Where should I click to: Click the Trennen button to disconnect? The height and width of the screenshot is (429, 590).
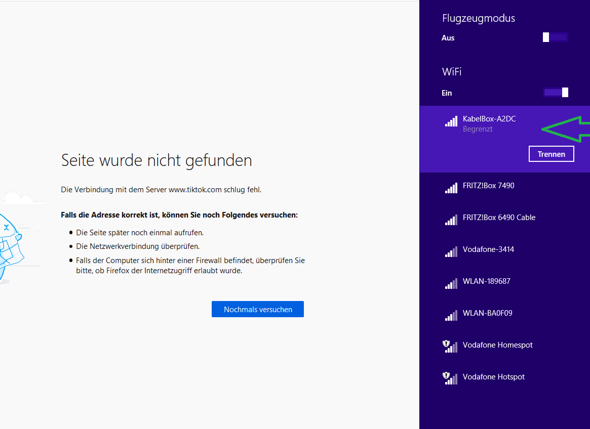pos(551,154)
